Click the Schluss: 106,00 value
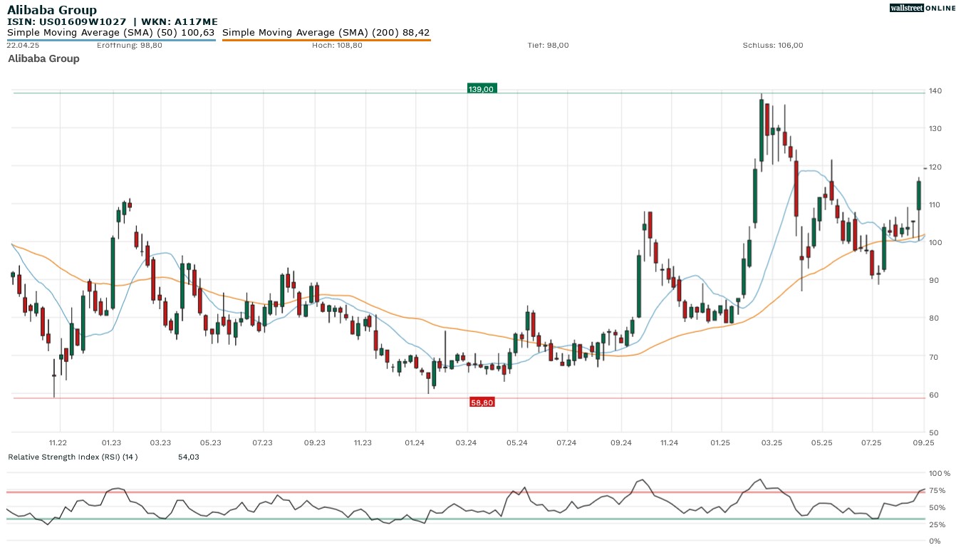This screenshot has height=560, width=961. [773, 46]
